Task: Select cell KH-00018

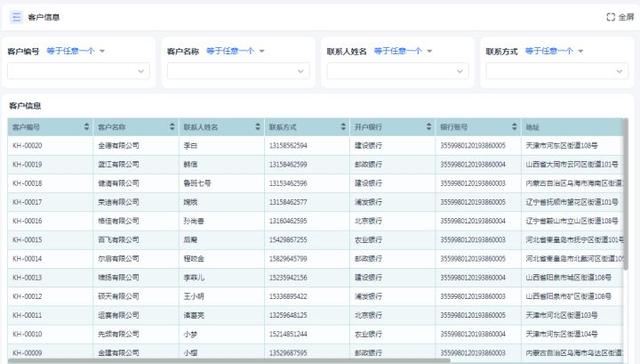Action: pos(27,183)
